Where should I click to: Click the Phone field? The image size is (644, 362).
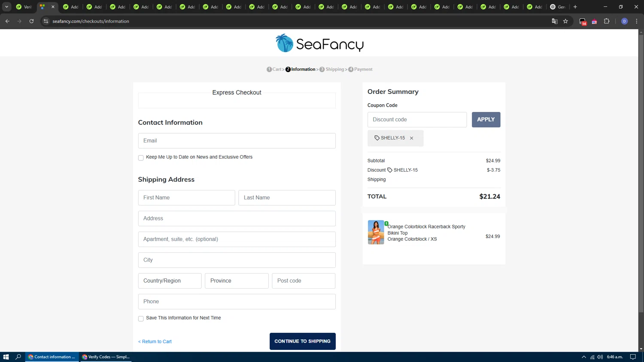[x=237, y=302]
